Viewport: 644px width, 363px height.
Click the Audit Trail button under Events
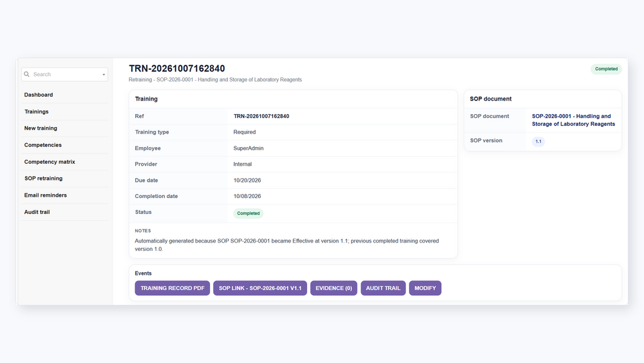(x=383, y=288)
